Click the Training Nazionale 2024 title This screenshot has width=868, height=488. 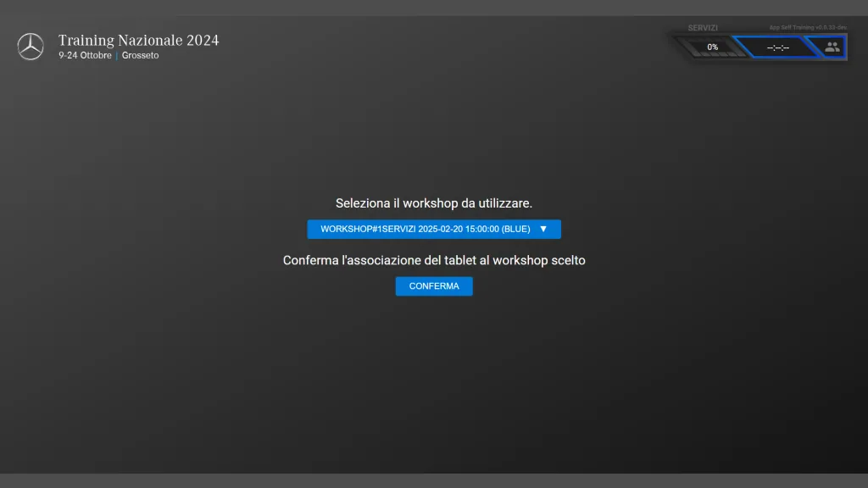click(138, 41)
